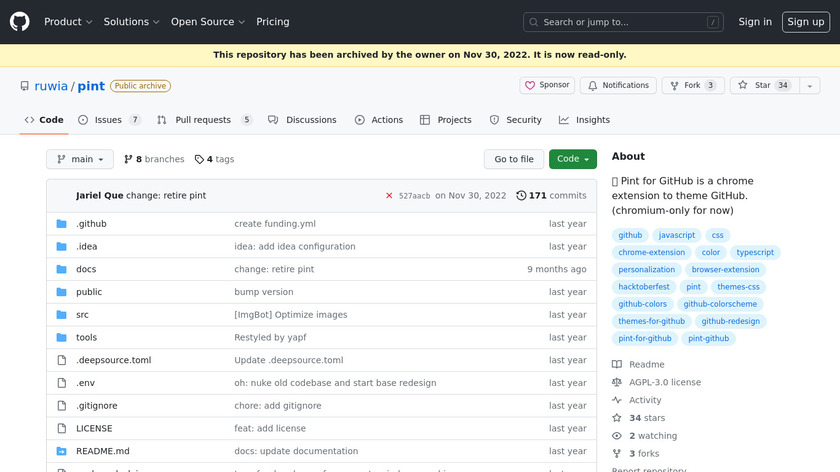Switch to the Pull requests tab
Image resolution: width=840 pixels, height=472 pixels.
[203, 120]
